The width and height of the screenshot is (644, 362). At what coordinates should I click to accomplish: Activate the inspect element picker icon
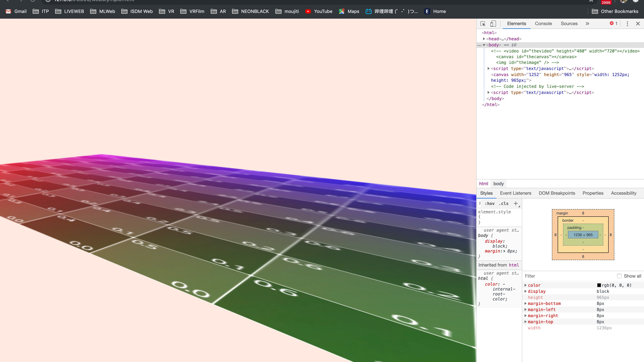(x=483, y=24)
